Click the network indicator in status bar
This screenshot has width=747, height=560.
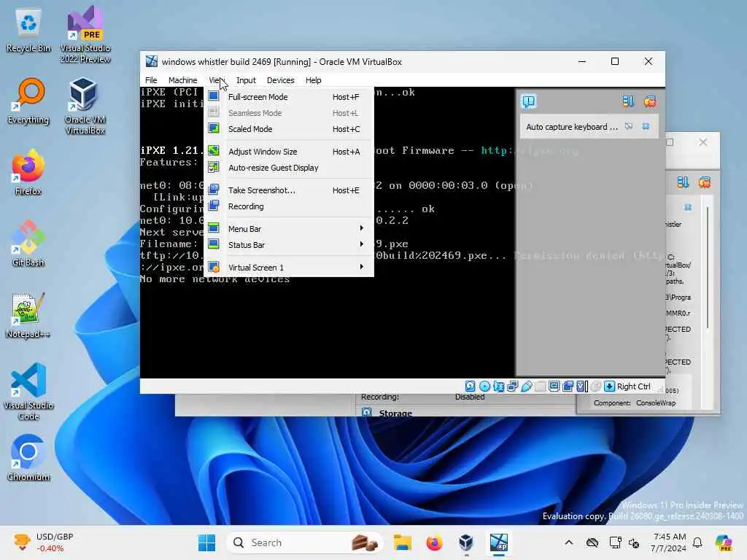pos(512,386)
